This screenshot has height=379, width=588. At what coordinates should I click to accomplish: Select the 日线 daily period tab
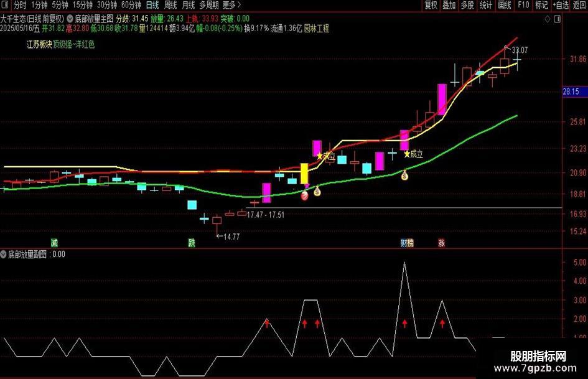pos(152,5)
